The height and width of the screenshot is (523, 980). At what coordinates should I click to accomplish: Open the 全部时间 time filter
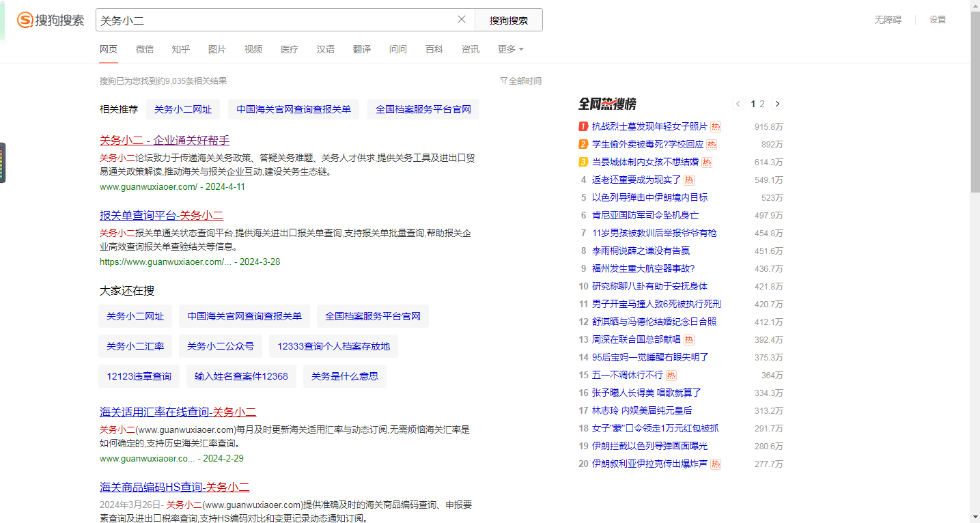[521, 81]
